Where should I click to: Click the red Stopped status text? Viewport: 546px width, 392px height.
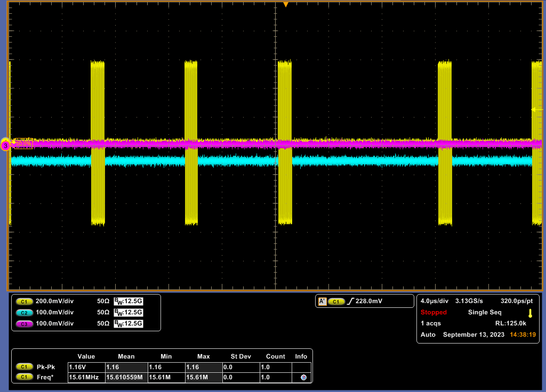click(433, 312)
